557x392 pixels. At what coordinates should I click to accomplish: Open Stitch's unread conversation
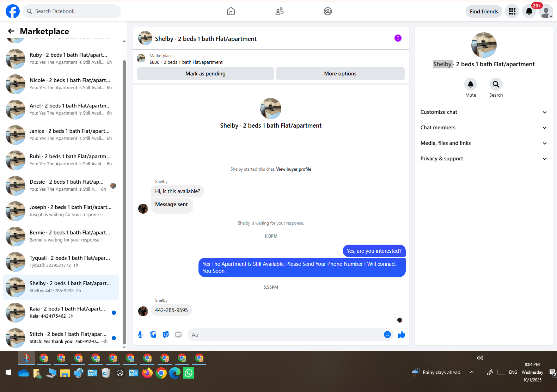click(x=61, y=338)
